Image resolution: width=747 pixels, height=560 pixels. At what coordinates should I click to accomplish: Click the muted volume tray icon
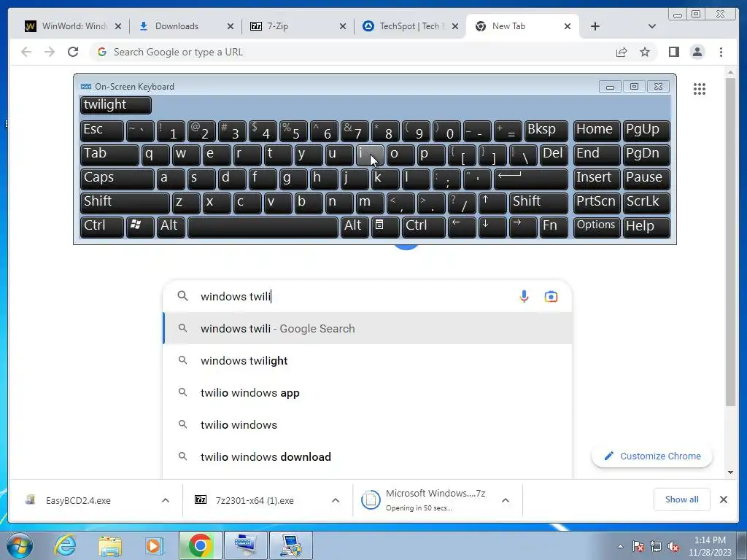pos(673,546)
